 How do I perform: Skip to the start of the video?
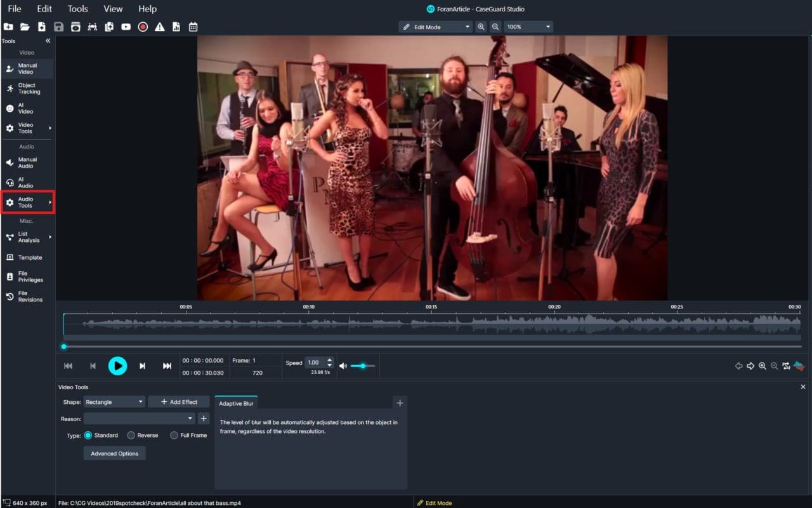pyautogui.click(x=69, y=366)
